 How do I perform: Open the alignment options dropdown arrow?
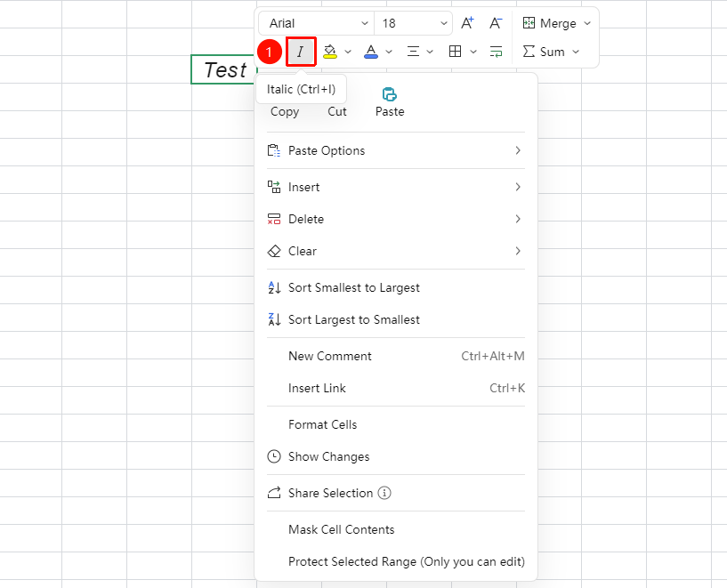tap(430, 52)
